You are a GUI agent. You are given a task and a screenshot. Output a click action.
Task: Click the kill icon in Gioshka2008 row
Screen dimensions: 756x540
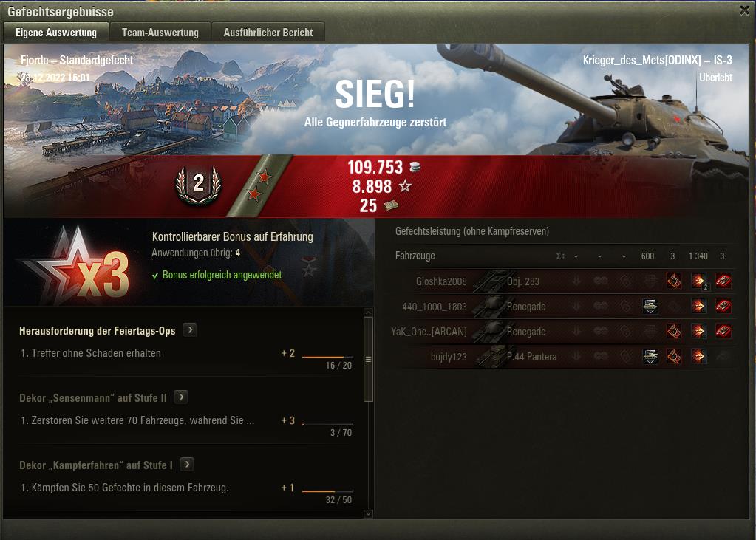(723, 281)
